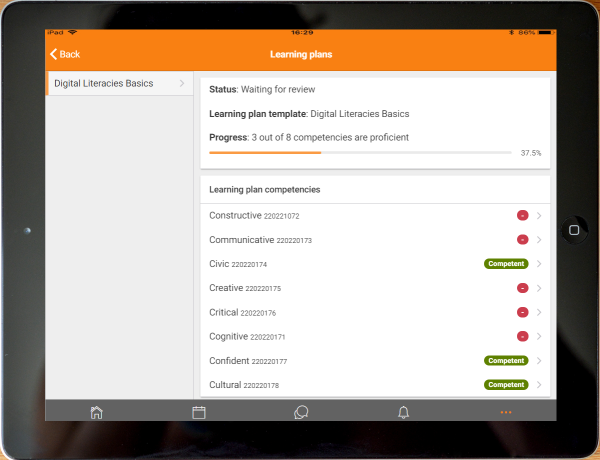Open the Messages speech bubble tab
600x460 pixels.
[301, 412]
